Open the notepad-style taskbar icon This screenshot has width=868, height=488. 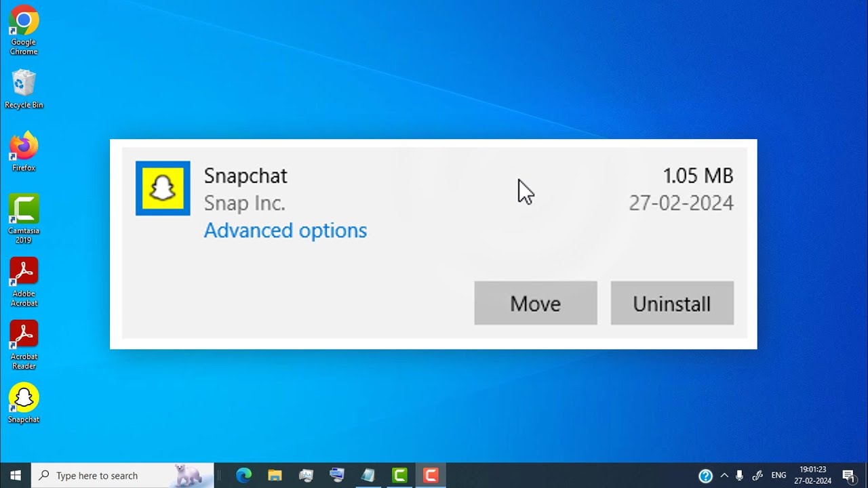[368, 475]
